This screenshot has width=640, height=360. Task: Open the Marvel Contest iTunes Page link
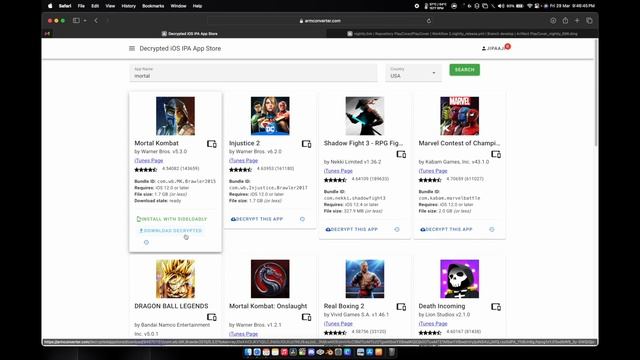pos(433,171)
